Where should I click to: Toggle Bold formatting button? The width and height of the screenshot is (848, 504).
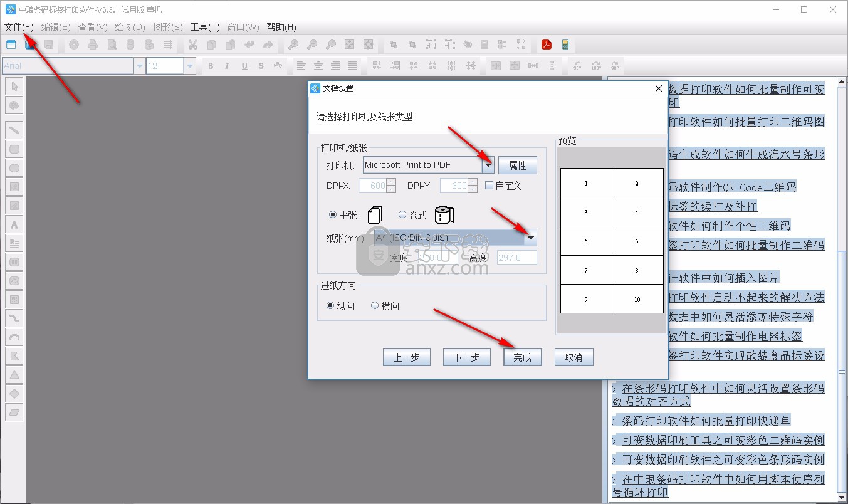(211, 66)
